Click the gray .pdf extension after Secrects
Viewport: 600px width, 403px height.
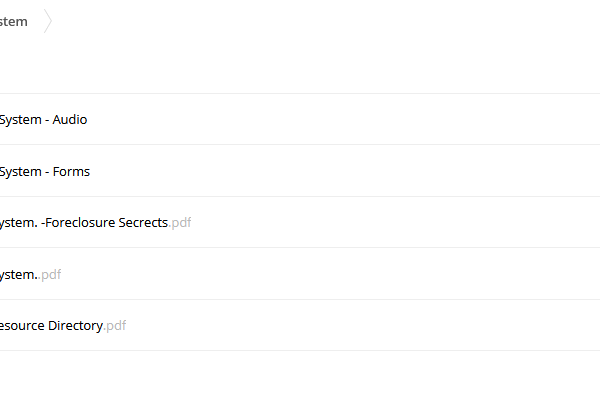tap(180, 223)
